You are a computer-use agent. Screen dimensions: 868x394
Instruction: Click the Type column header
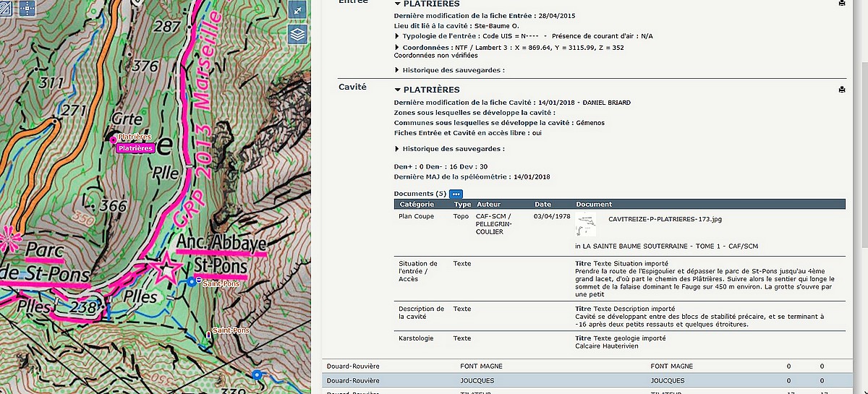tap(461, 205)
